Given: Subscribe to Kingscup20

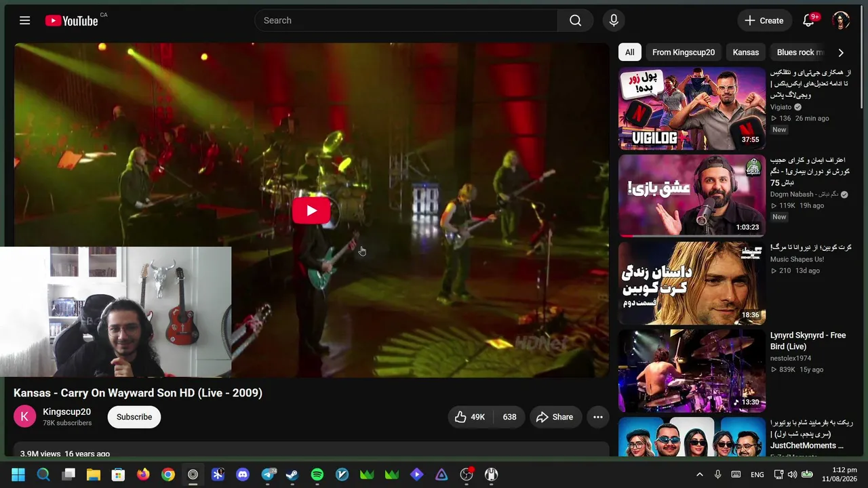Looking at the screenshot, I should 134,417.
